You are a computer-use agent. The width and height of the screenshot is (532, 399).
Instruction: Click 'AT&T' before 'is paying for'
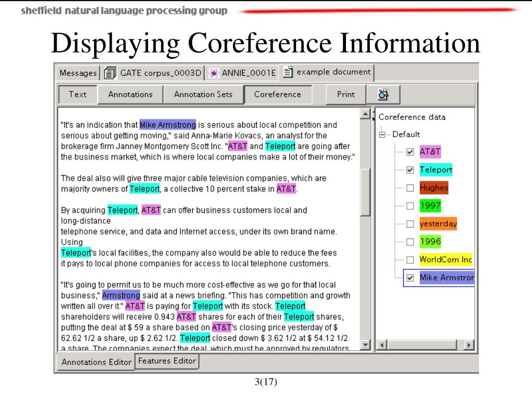click(x=135, y=306)
